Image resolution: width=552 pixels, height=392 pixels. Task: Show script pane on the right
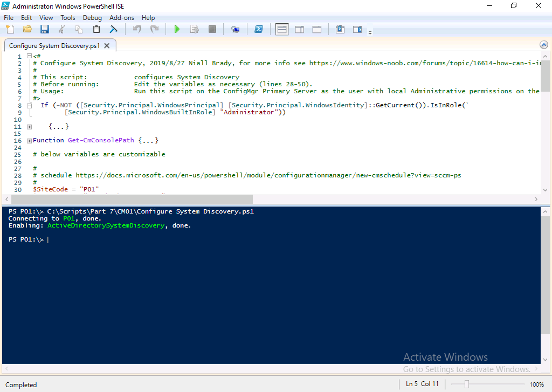[x=300, y=29]
